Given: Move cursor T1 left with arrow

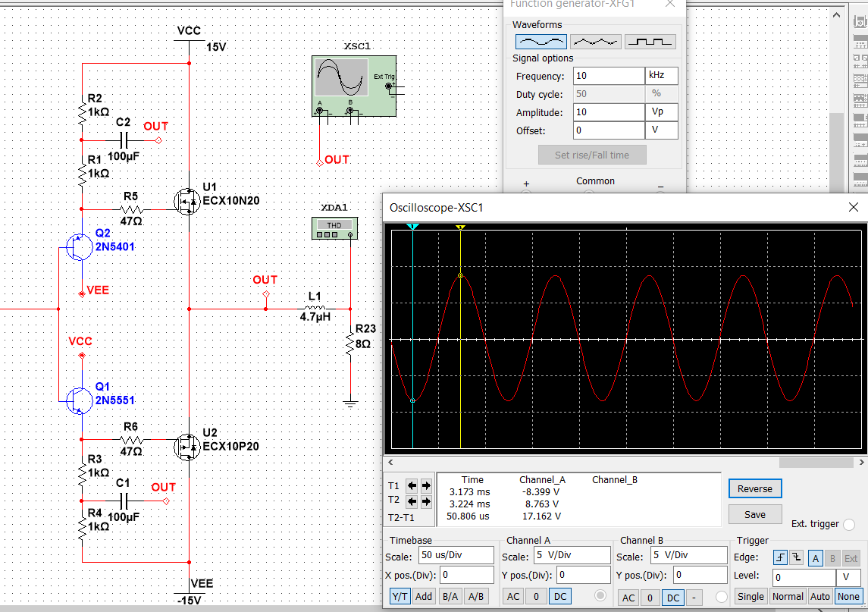Looking at the screenshot, I should [x=412, y=485].
